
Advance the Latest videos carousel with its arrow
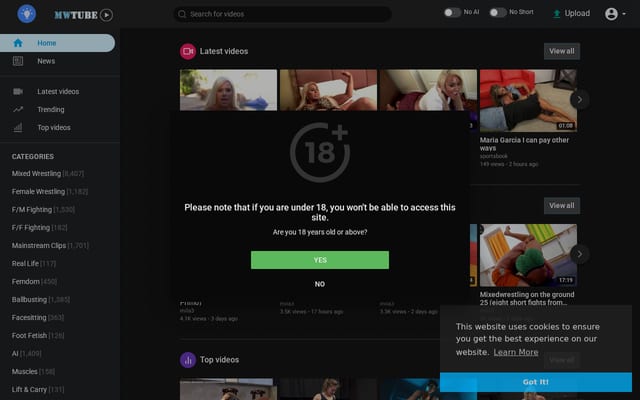(x=580, y=100)
